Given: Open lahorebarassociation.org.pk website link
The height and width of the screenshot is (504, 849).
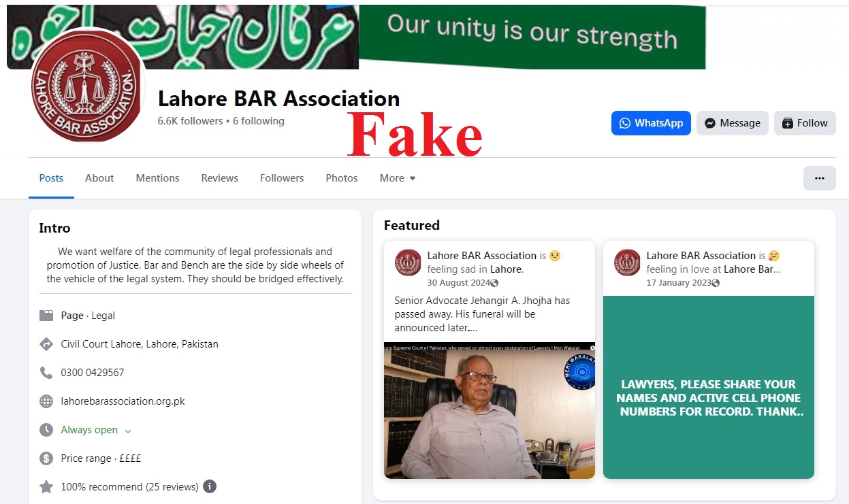Looking at the screenshot, I should point(123,401).
